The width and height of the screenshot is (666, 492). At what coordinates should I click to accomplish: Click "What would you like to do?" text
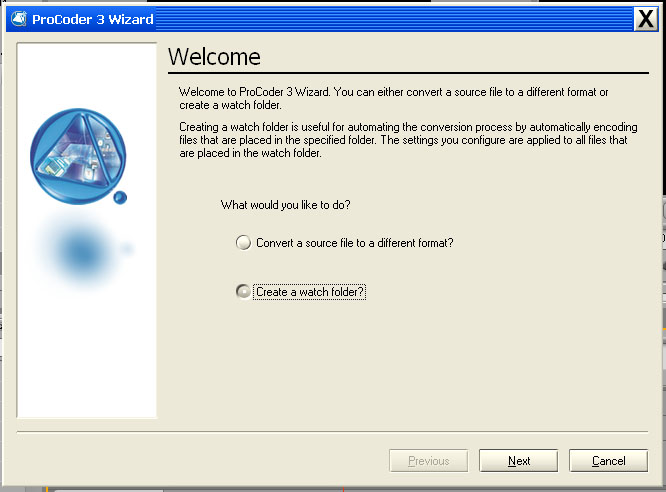285,205
